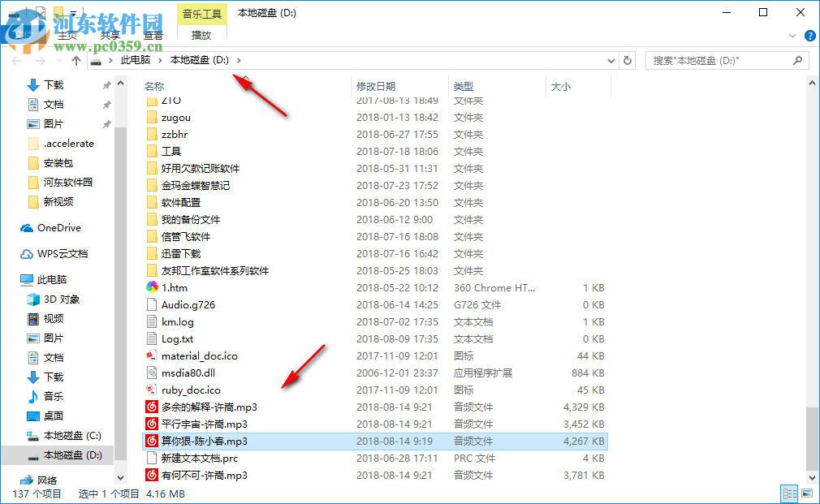Navigate up one level with the up-arrow icon
820x504 pixels.
pos(76,60)
